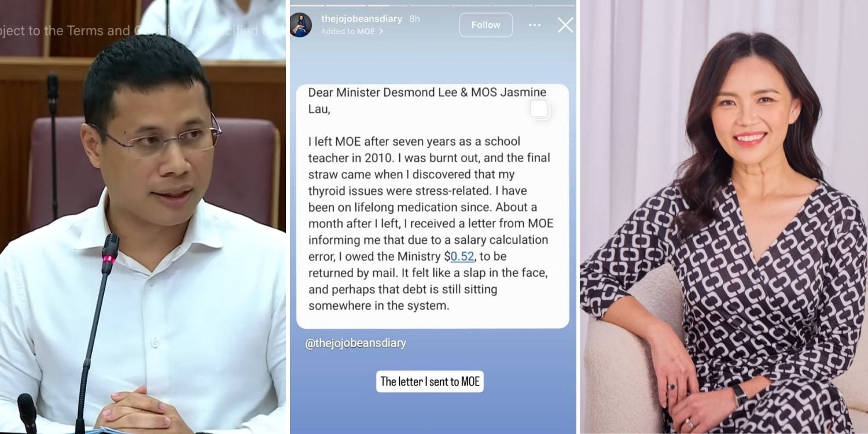Select the 'The letter I sent to MOE' caption
Screen dimensions: 868x434
point(430,381)
